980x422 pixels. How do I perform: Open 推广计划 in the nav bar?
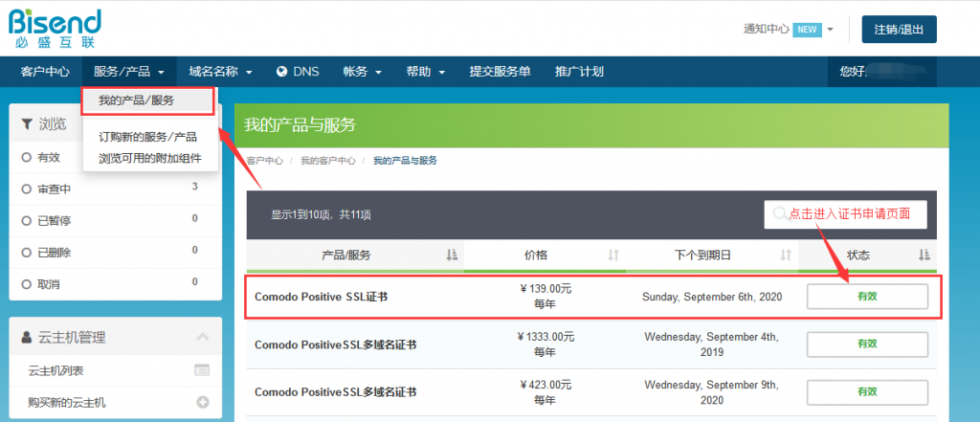coord(579,72)
